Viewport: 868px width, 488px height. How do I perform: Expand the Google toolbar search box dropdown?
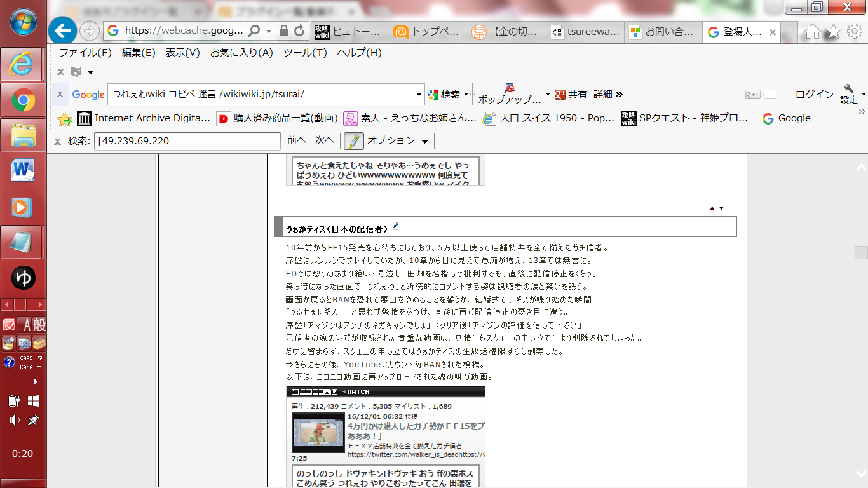[419, 94]
